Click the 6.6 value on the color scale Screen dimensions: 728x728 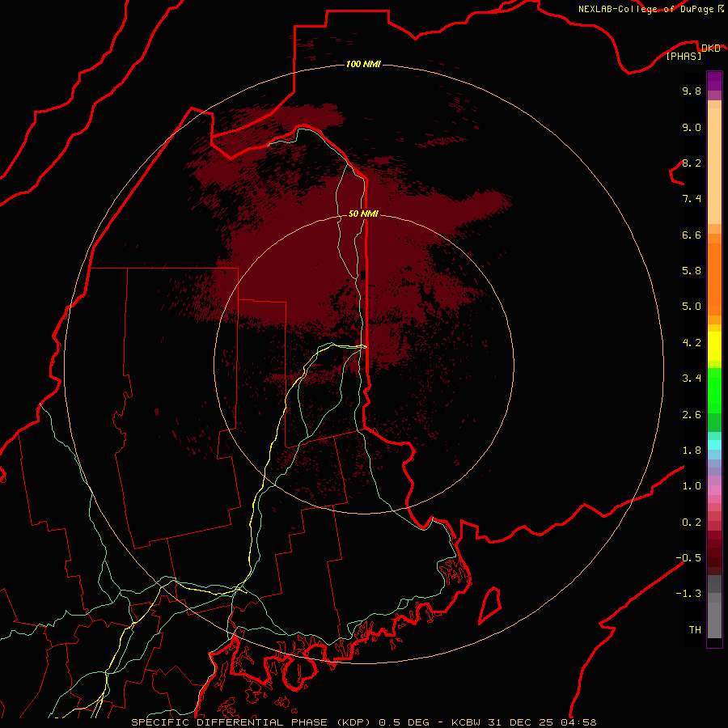[x=692, y=235]
